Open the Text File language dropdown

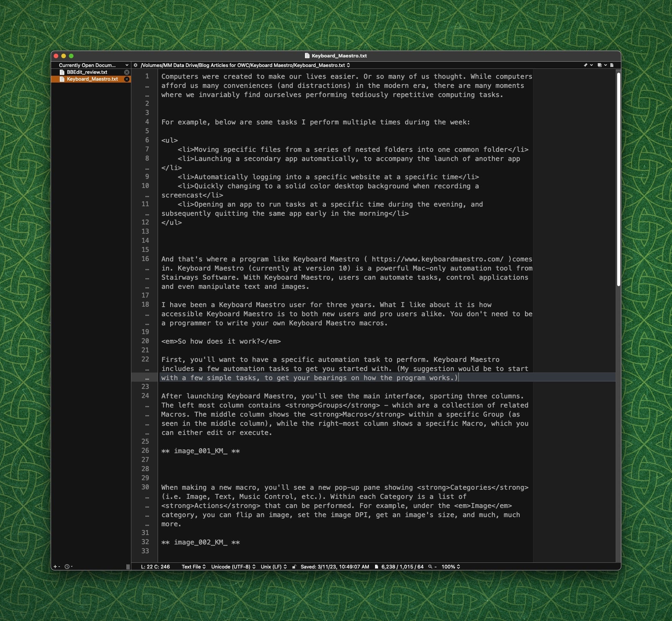193,567
